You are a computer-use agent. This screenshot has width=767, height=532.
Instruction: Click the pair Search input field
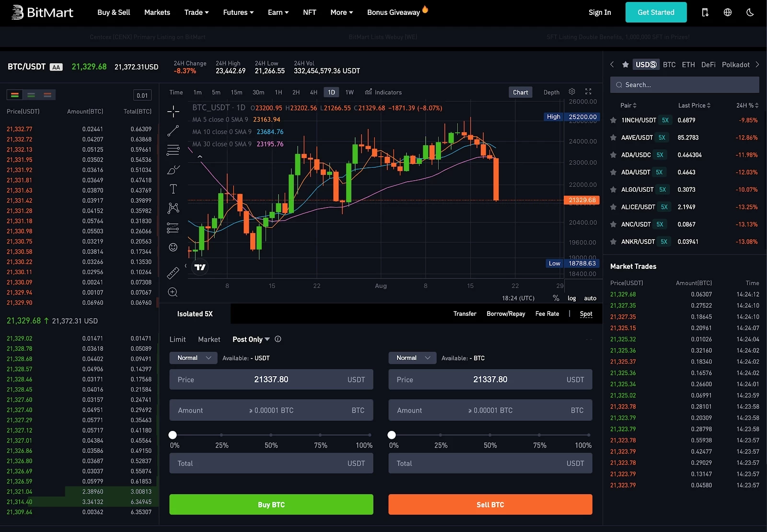tap(685, 85)
